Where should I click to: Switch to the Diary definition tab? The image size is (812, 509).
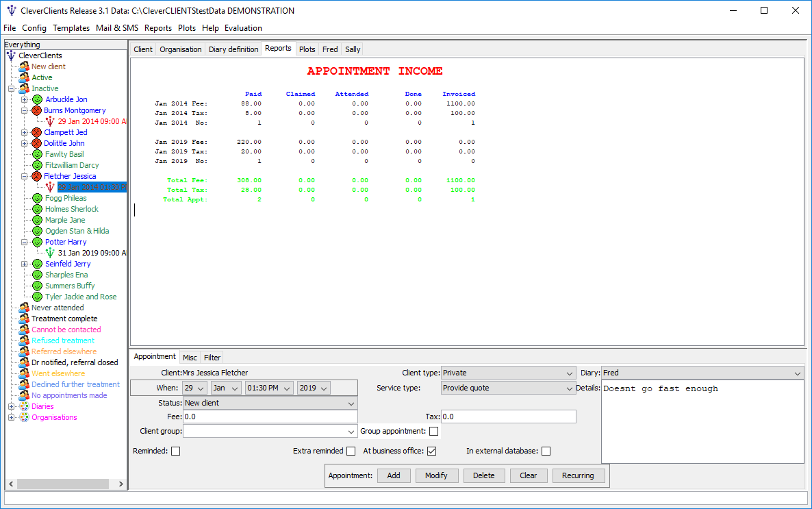pyautogui.click(x=233, y=49)
